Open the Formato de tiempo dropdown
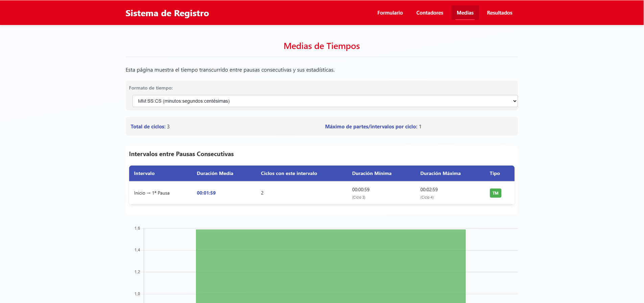Screen dimensions: 644x303 coord(325,101)
